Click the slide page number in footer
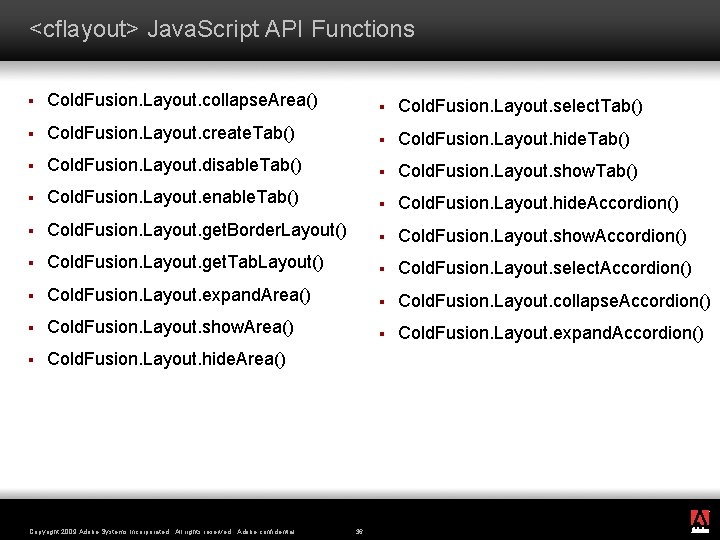 pyautogui.click(x=359, y=532)
